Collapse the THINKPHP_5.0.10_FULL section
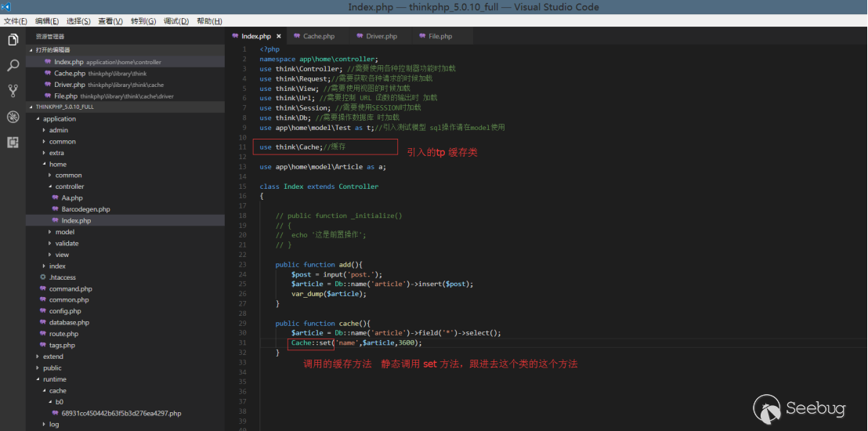Image resolution: width=868 pixels, height=431 pixels. coord(125,107)
